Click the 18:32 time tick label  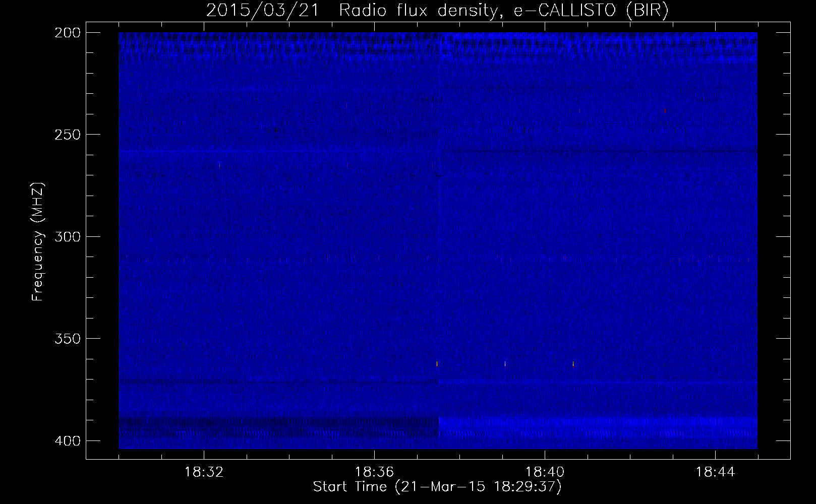coord(204,472)
